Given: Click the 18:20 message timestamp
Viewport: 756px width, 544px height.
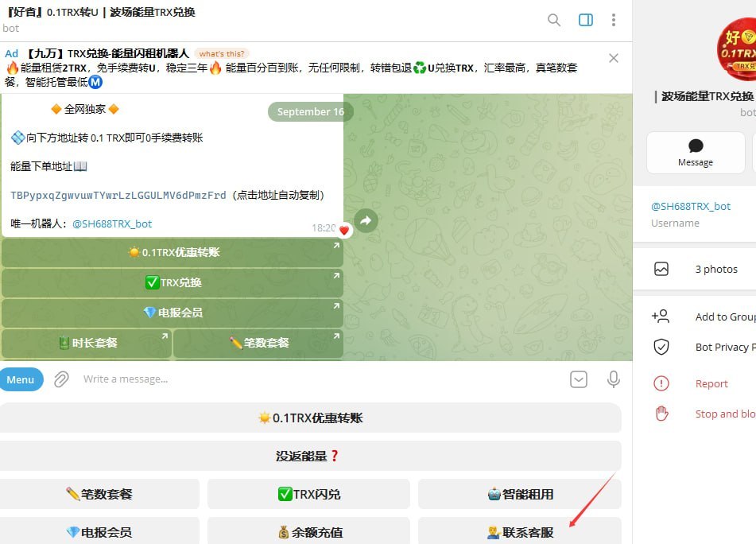Looking at the screenshot, I should pyautogui.click(x=324, y=228).
